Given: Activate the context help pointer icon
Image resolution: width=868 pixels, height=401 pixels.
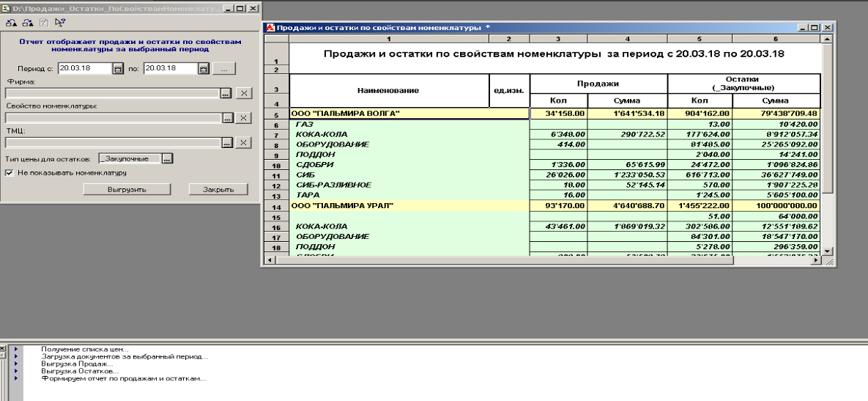Looking at the screenshot, I should click(60, 23).
